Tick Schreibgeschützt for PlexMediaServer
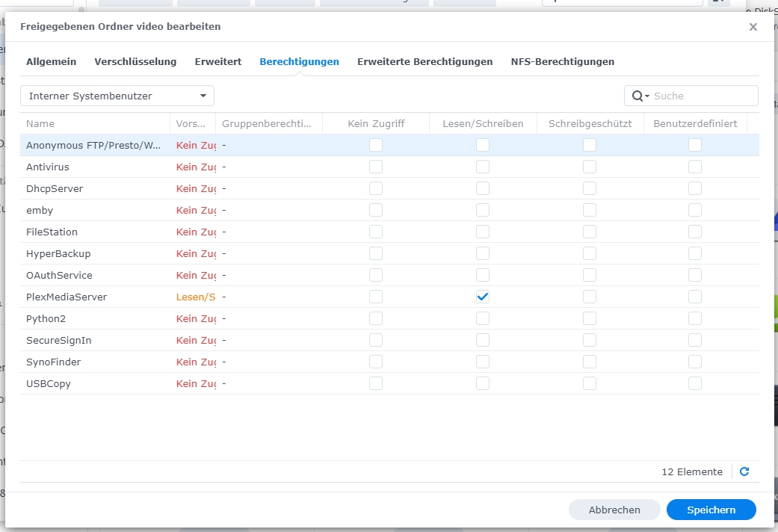The image size is (778, 532). pyautogui.click(x=590, y=297)
